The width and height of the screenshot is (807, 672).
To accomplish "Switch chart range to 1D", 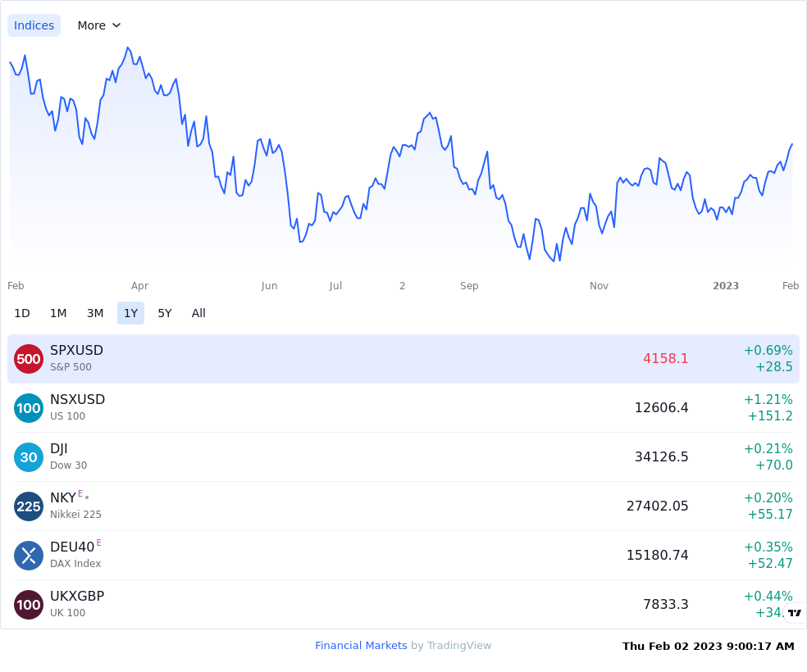I will click(22, 313).
